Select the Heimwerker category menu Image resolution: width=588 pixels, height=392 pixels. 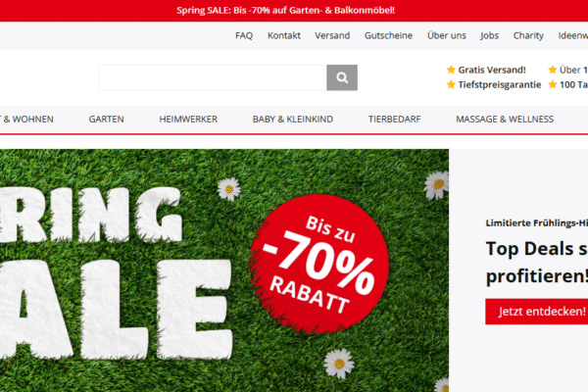(188, 120)
